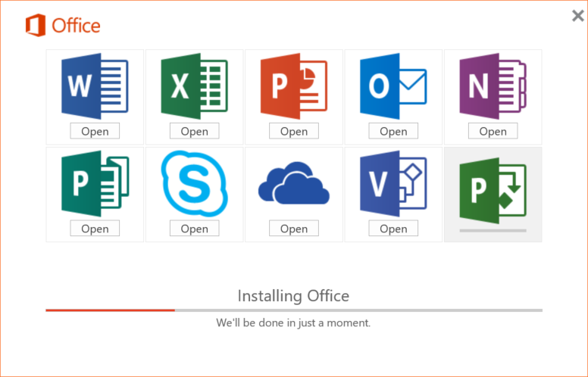Image resolution: width=588 pixels, height=377 pixels.
Task: Open PowerPoint using its Open button
Action: pos(294,131)
